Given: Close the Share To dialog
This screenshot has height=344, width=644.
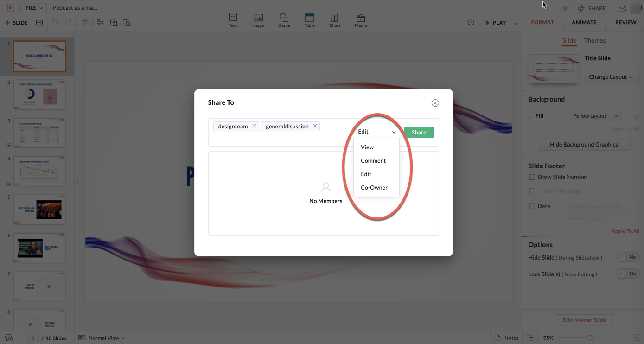Looking at the screenshot, I should (x=435, y=103).
